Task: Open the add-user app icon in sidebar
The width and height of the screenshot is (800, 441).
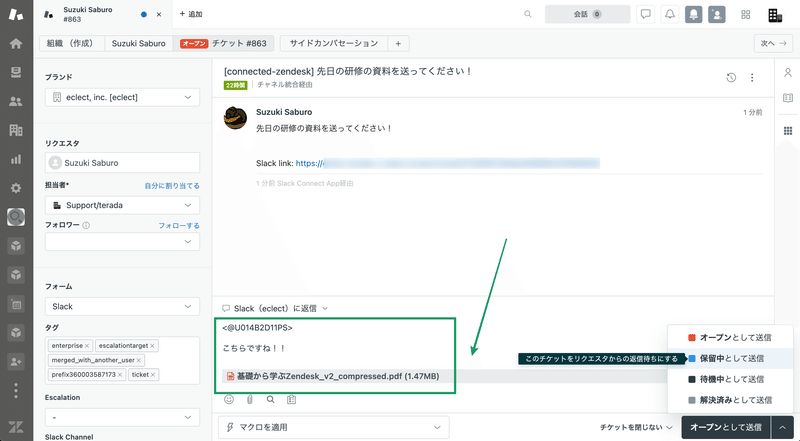Action: coord(16,362)
